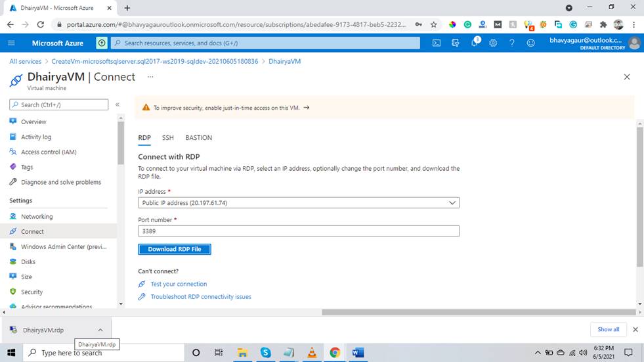
Task: Open VLC media player from taskbar
Action: pos(312,353)
